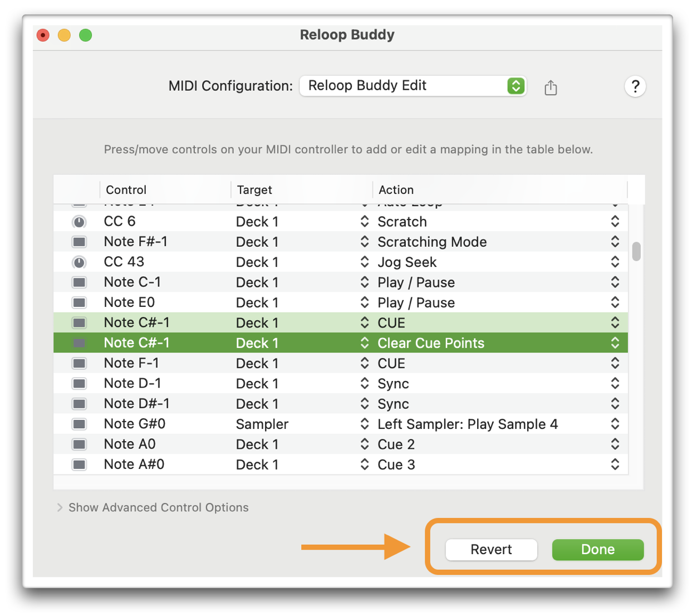Viewport: 697px width, 616px height.
Task: Select the Note D-1 Sync row
Action: [341, 384]
